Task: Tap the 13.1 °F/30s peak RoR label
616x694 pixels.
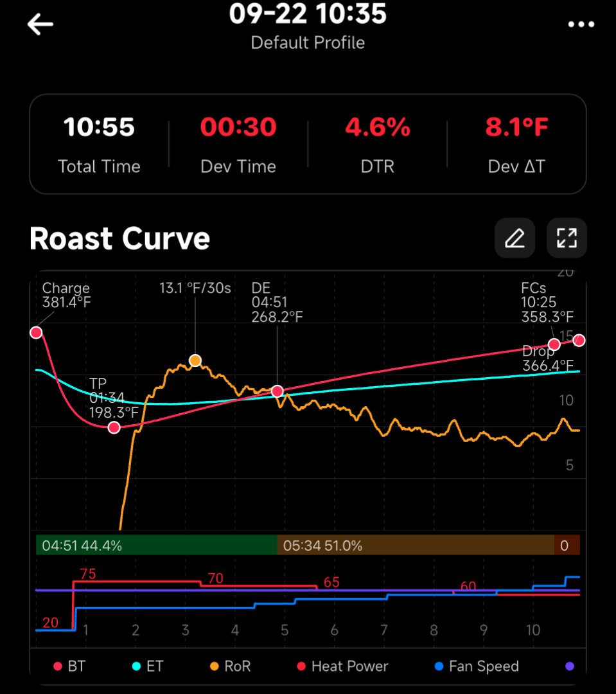Action: coord(195,288)
